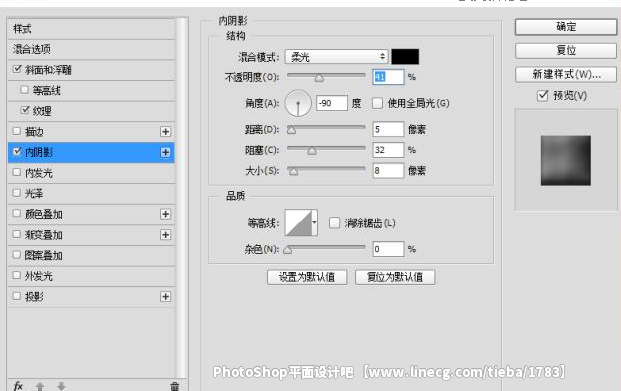Enable the 图案叠加 checkbox

pos(17,255)
